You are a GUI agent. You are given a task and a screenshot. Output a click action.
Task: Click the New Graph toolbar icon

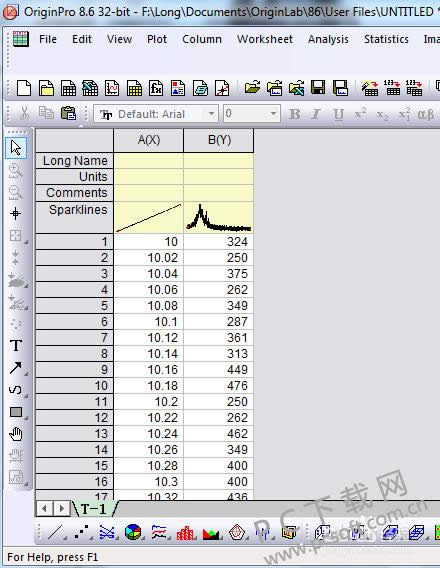click(x=112, y=88)
